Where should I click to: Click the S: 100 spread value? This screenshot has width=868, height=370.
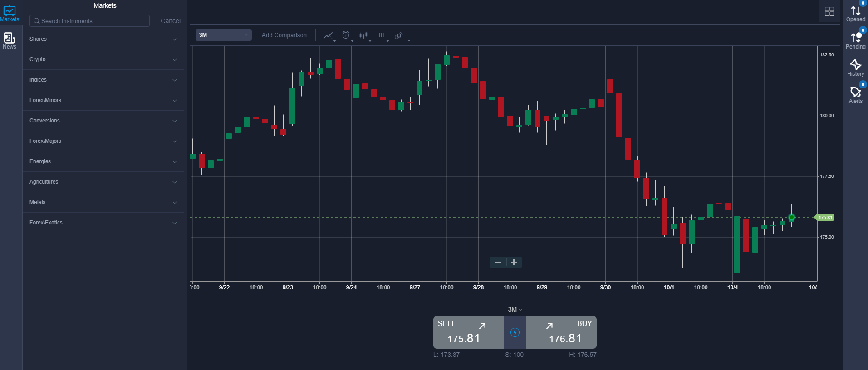coord(514,355)
